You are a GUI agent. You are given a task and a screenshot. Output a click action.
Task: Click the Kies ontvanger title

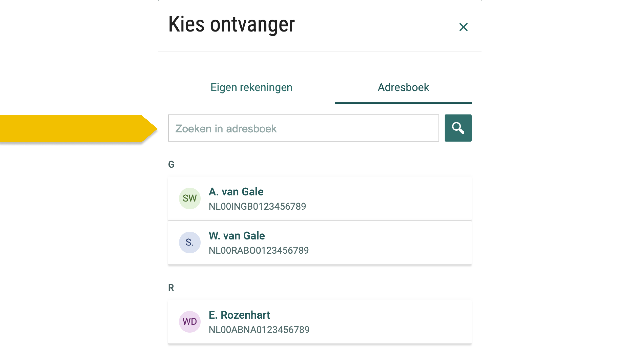[232, 24]
